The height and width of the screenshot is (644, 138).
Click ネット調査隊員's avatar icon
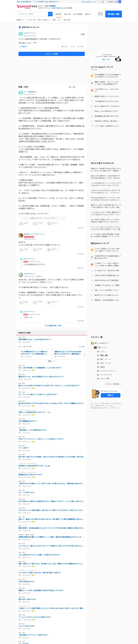click(x=21, y=93)
